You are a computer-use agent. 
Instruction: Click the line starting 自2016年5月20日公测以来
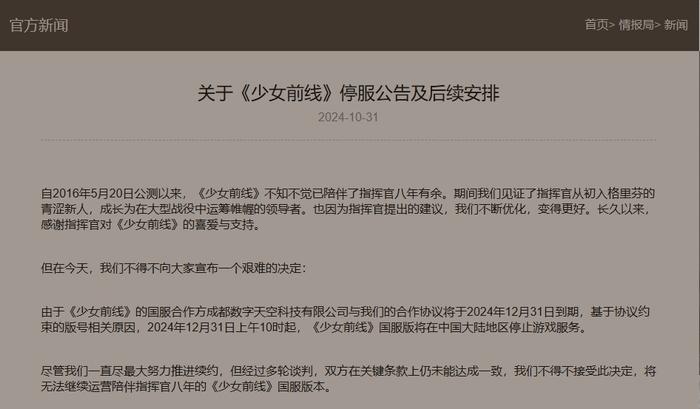pos(348,193)
